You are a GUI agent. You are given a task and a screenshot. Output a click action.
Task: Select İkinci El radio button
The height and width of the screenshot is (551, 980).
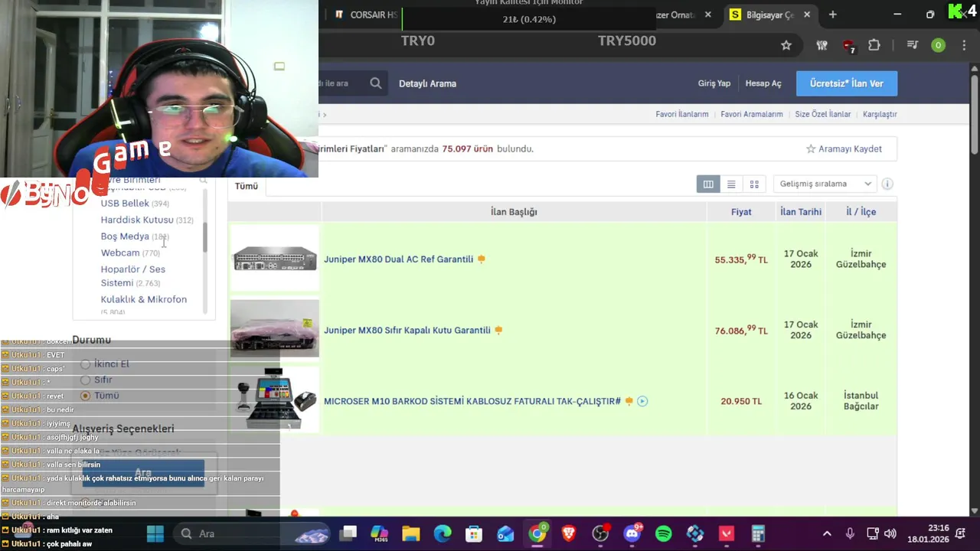click(x=86, y=364)
